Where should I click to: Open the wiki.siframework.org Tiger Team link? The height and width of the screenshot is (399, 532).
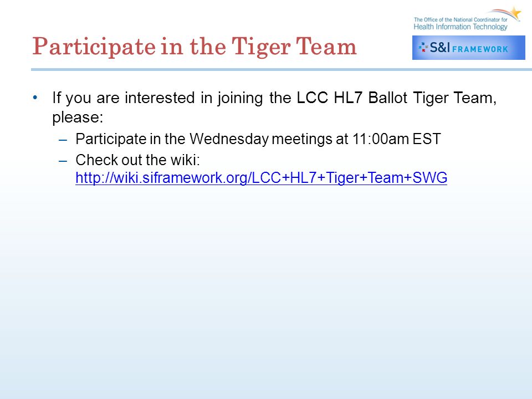(261, 178)
